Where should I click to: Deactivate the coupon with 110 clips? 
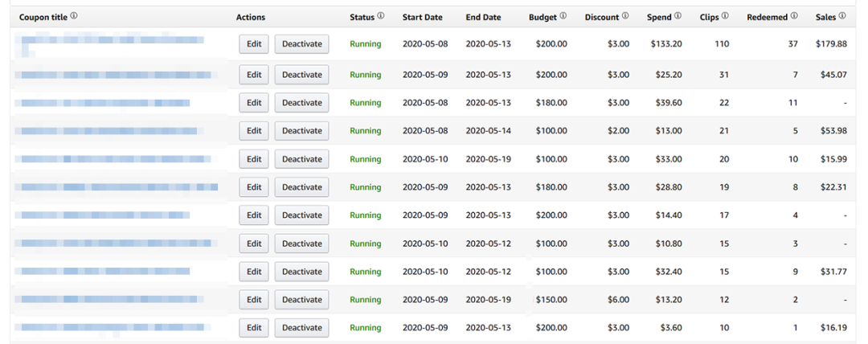(x=301, y=44)
